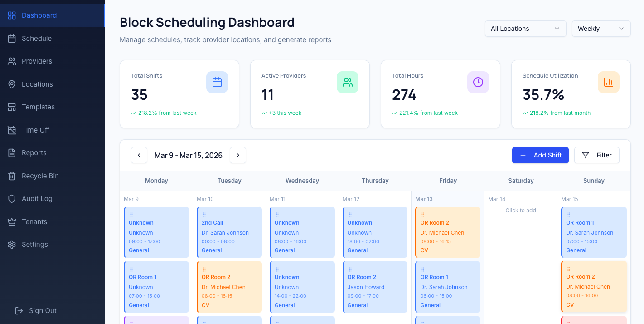Click drag handle on Thursday Jason Howard shift
The height and width of the screenshot is (324, 644).
[x=350, y=269]
